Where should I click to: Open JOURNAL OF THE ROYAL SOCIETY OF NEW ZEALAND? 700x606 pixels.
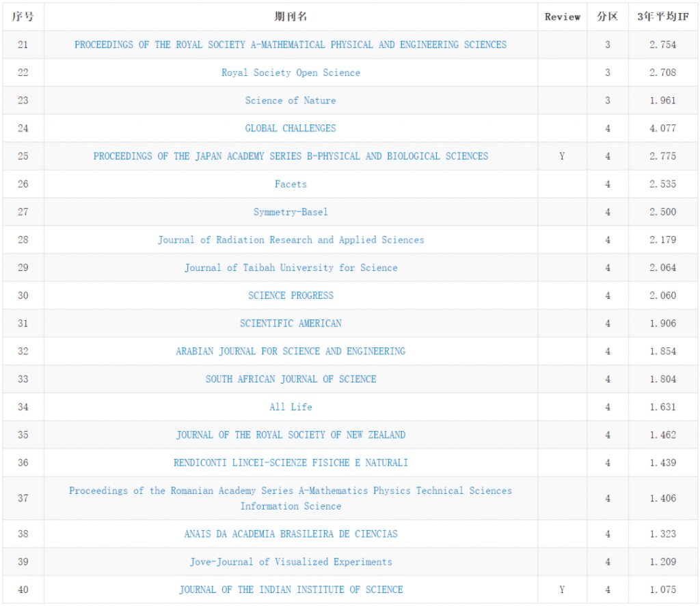(x=291, y=435)
